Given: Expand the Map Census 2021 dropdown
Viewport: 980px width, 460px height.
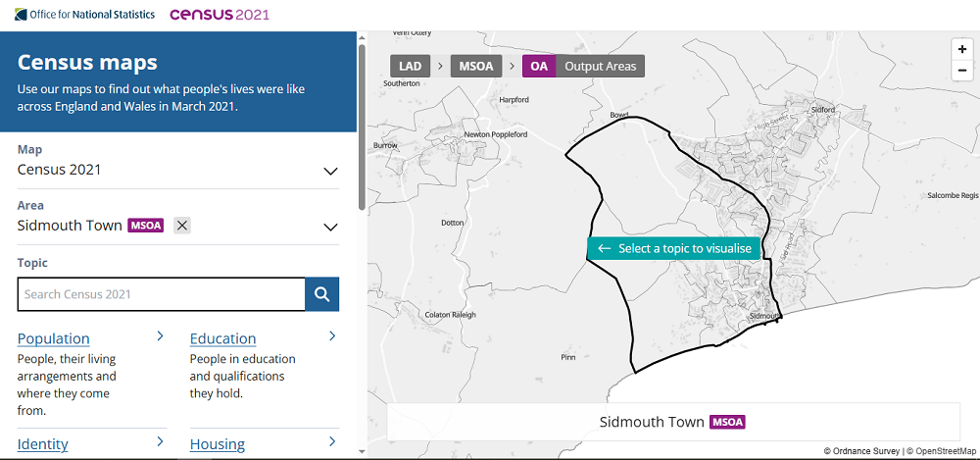Looking at the screenshot, I should [330, 171].
